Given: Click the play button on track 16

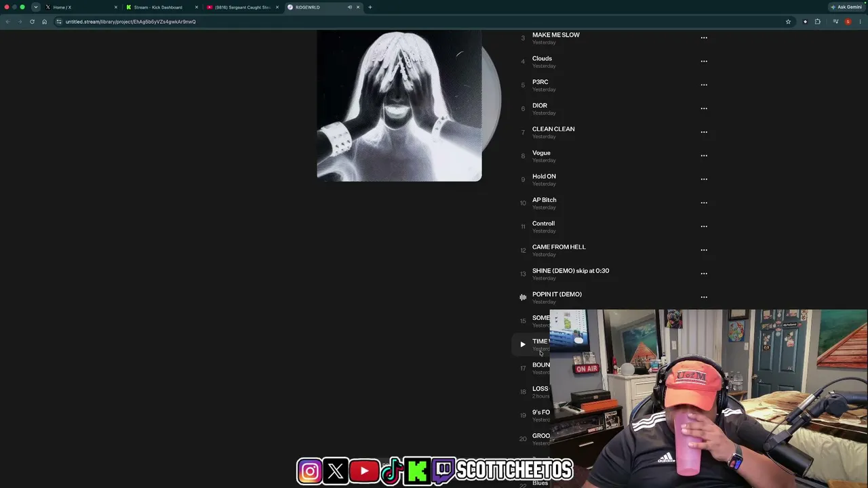Looking at the screenshot, I should click(x=523, y=344).
